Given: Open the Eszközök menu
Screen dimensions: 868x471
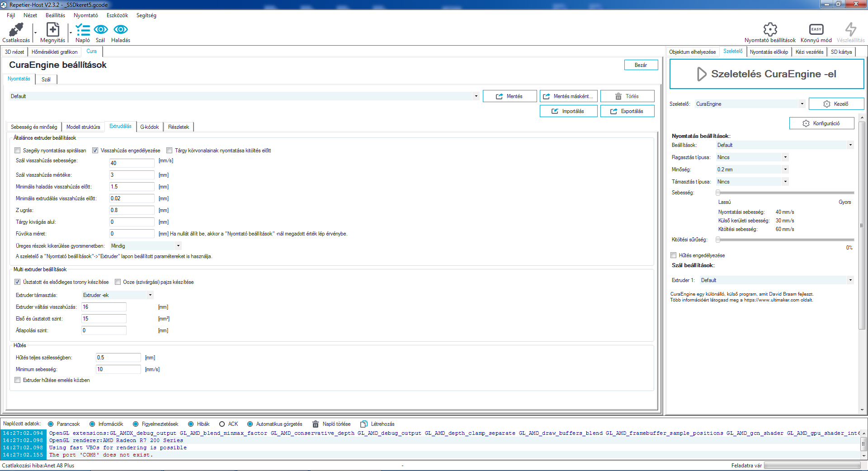Looking at the screenshot, I should click(x=117, y=15).
